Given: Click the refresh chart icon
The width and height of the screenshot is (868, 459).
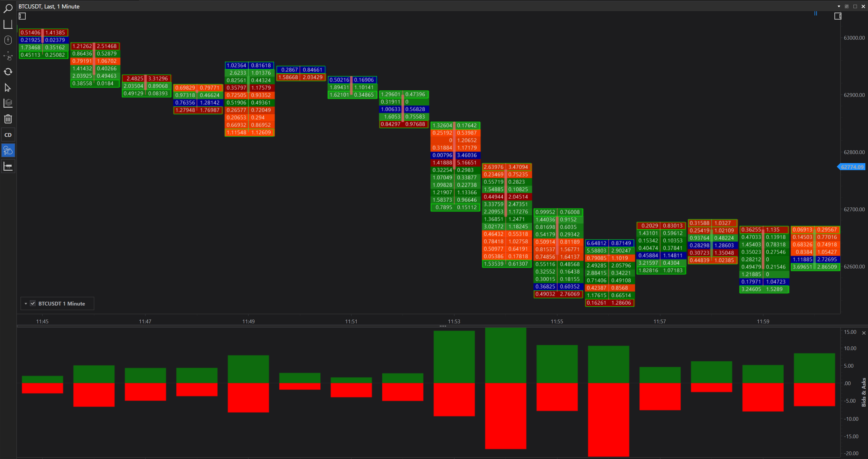Looking at the screenshot, I should pyautogui.click(x=8, y=72).
